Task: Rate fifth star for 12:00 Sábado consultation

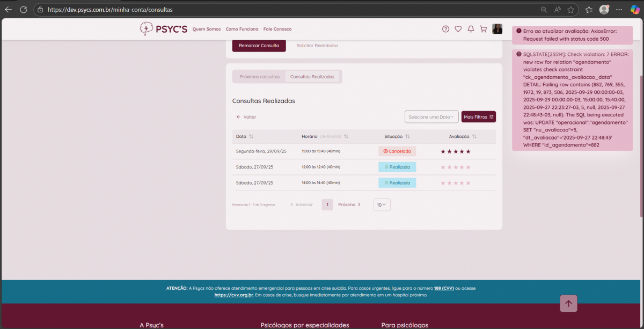Action: tap(469, 167)
